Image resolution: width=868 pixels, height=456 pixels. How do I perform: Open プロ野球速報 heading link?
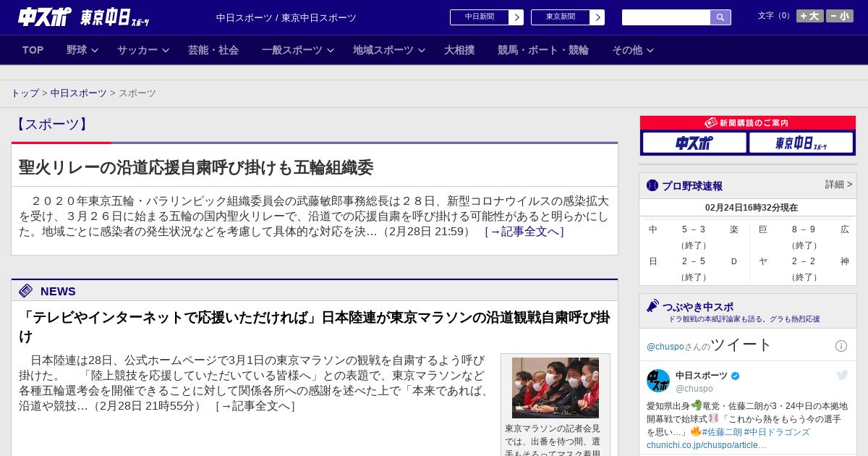[x=692, y=186]
